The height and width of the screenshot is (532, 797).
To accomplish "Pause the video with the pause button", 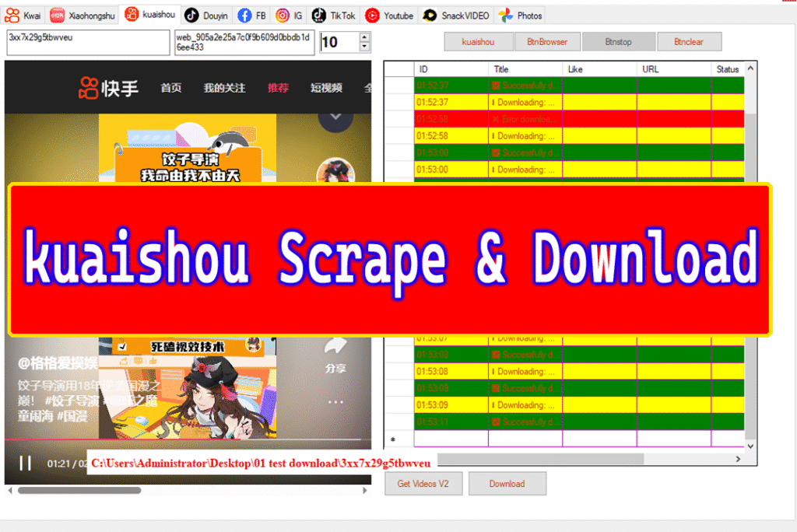I will click(25, 463).
